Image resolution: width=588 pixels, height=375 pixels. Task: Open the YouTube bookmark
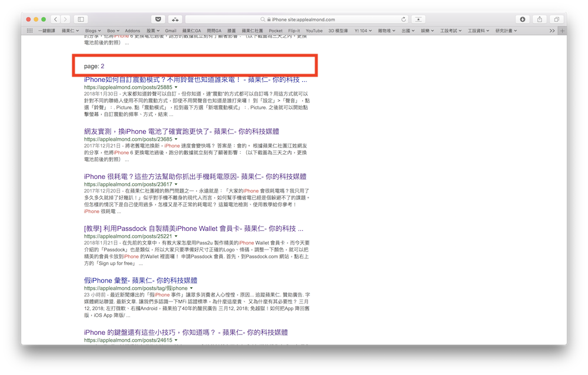pos(314,31)
